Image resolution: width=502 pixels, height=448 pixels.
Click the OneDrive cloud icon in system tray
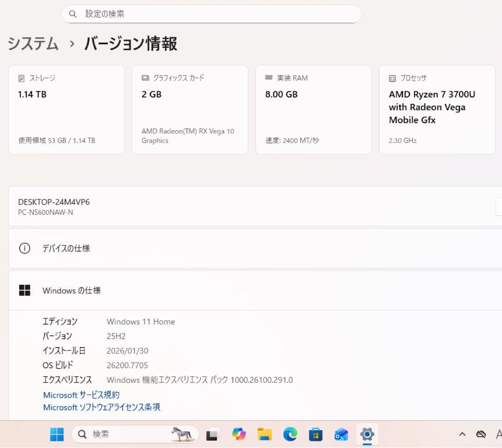pyautogui.click(x=481, y=434)
